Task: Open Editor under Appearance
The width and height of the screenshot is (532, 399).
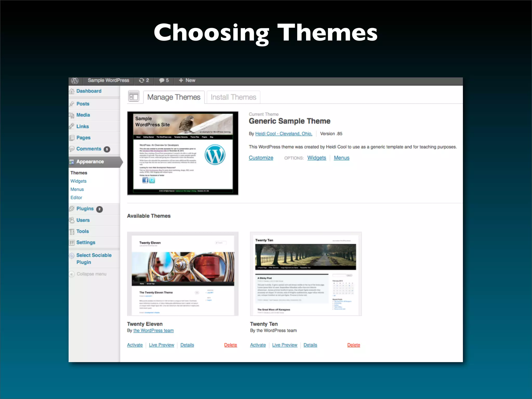Action: pyautogui.click(x=76, y=198)
